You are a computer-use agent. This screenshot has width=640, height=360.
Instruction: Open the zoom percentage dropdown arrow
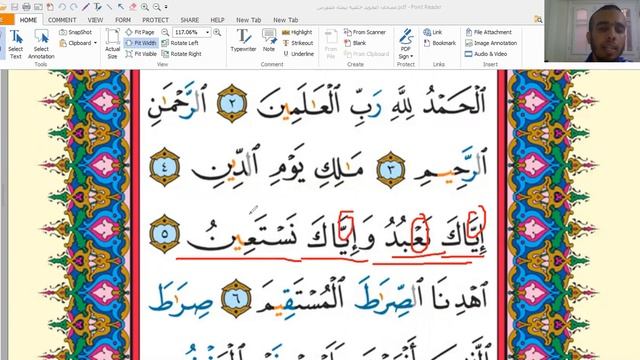[207, 32]
